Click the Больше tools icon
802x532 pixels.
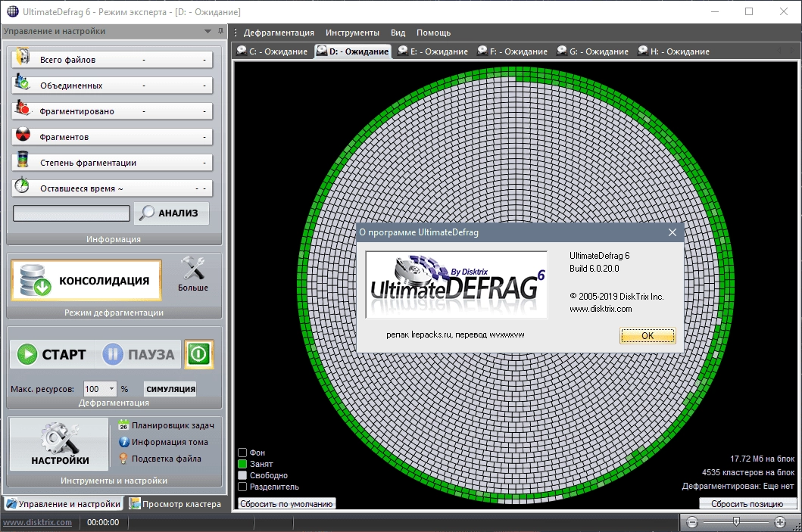pyautogui.click(x=192, y=269)
